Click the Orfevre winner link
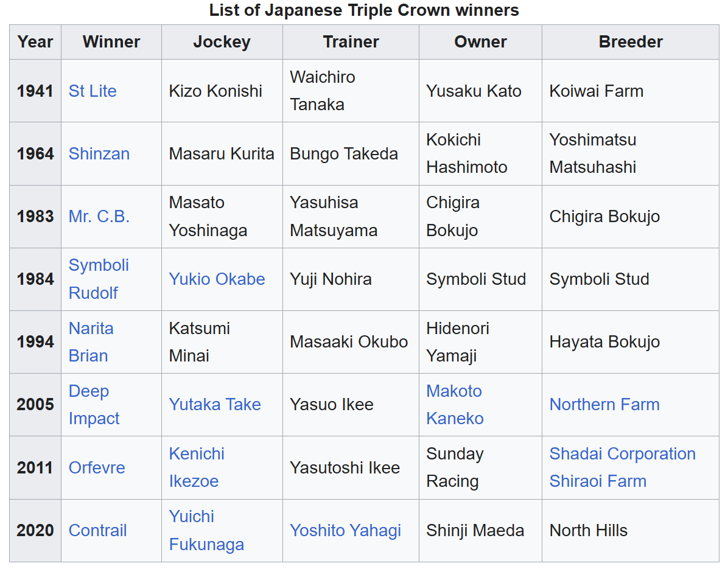The height and width of the screenshot is (569, 728). [97, 468]
